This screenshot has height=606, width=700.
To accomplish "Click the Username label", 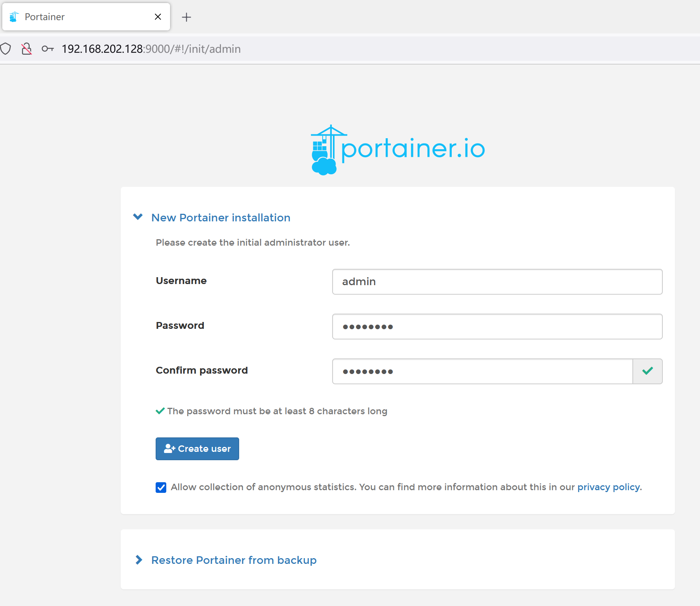I will pyautogui.click(x=181, y=281).
